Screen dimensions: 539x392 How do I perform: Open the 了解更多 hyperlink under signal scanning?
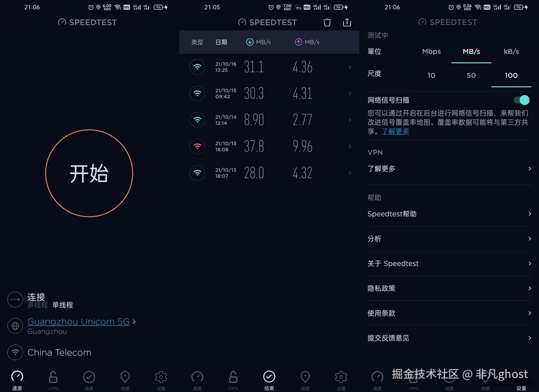click(395, 131)
